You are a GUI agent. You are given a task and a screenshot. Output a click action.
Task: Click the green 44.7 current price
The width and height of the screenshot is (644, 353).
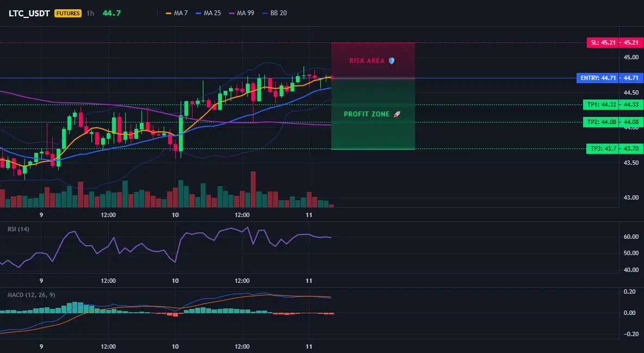[112, 13]
